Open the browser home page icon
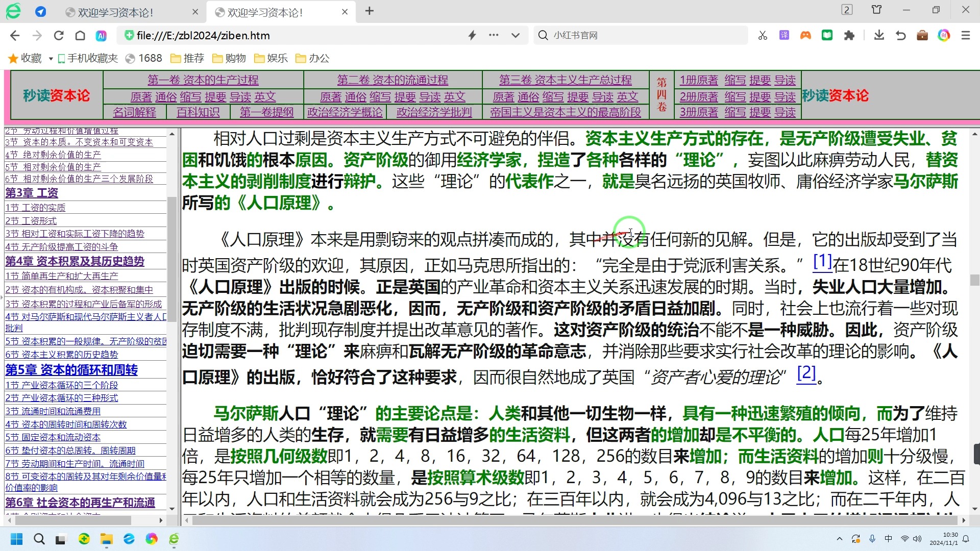Image resolution: width=980 pixels, height=551 pixels. tap(80, 35)
